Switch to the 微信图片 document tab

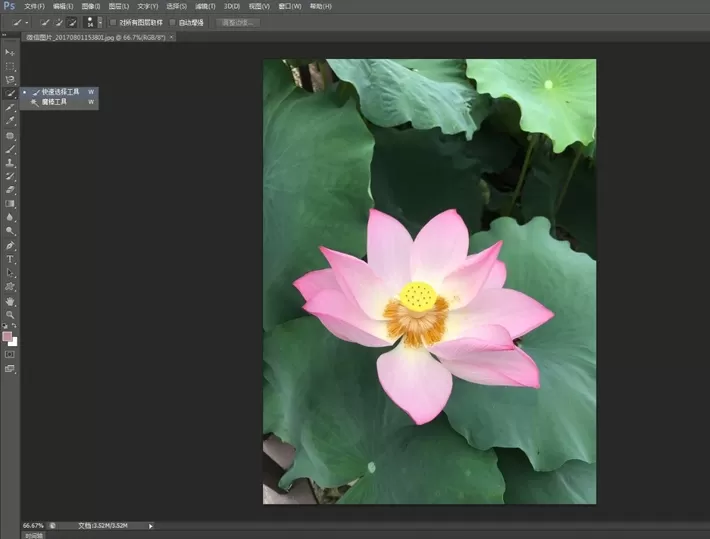click(x=96, y=38)
